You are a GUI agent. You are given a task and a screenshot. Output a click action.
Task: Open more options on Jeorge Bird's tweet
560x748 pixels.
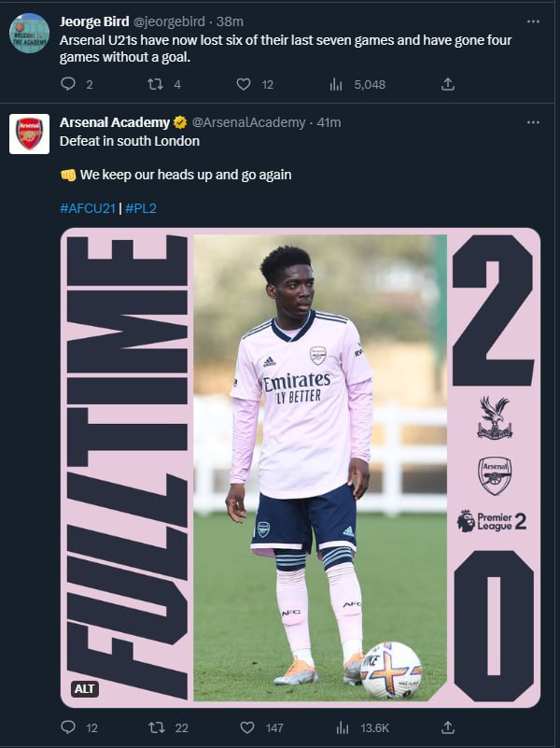(533, 21)
